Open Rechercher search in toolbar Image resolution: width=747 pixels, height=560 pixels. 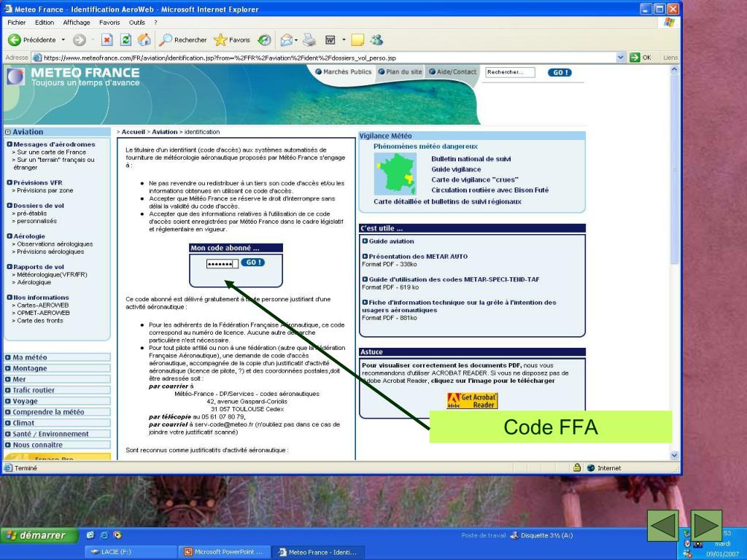pos(183,40)
